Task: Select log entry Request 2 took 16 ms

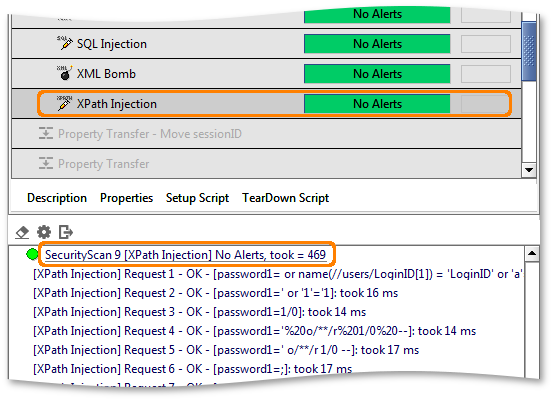Action: pyautogui.click(x=215, y=293)
